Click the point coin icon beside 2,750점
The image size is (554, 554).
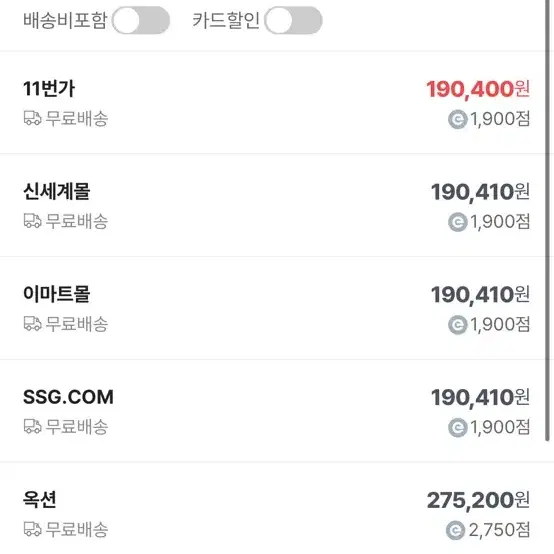tap(455, 530)
